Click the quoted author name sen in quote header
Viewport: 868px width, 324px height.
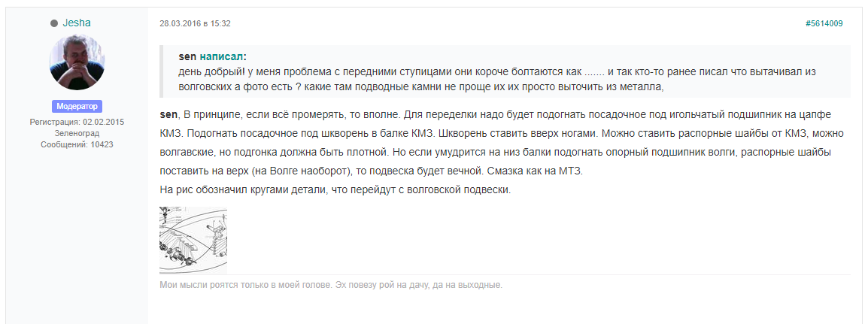tap(187, 56)
